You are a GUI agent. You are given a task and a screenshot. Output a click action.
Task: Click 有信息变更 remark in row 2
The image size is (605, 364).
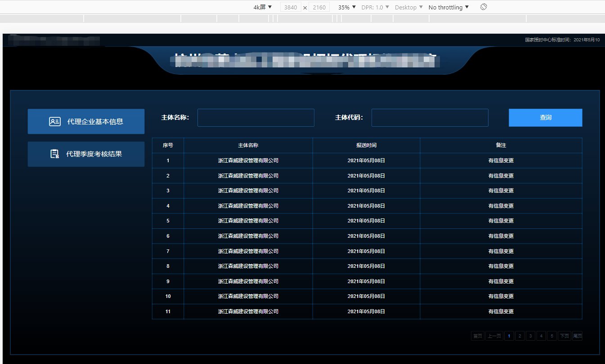[x=501, y=176]
